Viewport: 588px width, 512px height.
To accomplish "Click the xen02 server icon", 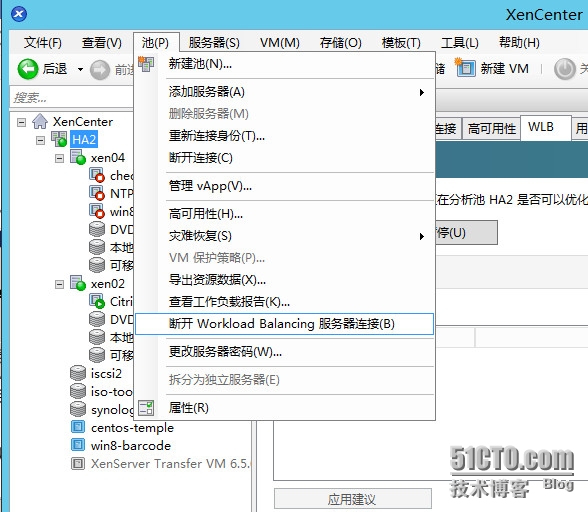I will [78, 284].
